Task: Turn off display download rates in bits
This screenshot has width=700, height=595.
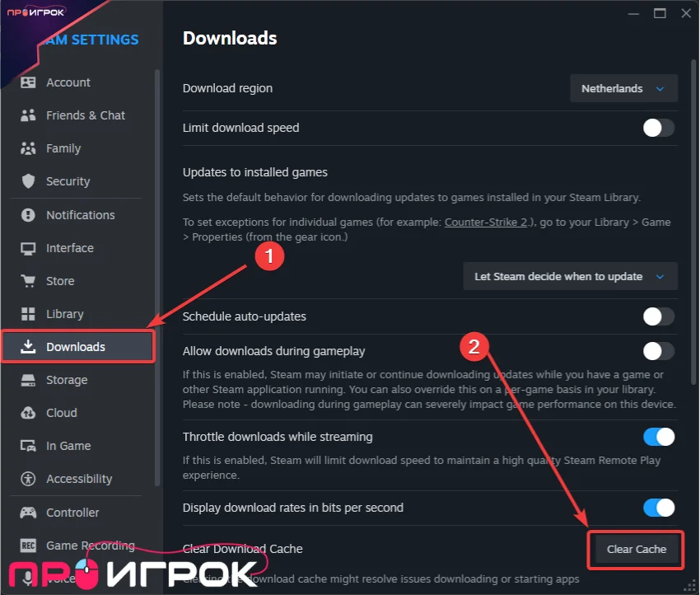Action: (x=658, y=508)
